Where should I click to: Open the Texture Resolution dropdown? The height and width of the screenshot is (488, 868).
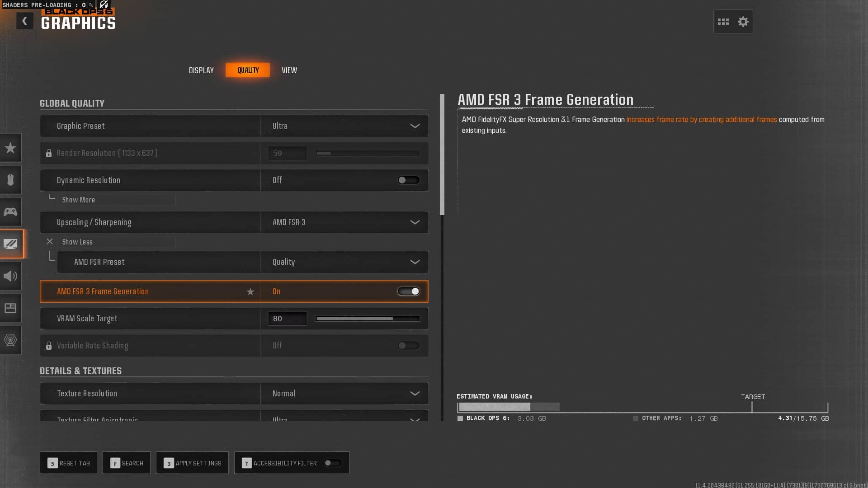344,394
